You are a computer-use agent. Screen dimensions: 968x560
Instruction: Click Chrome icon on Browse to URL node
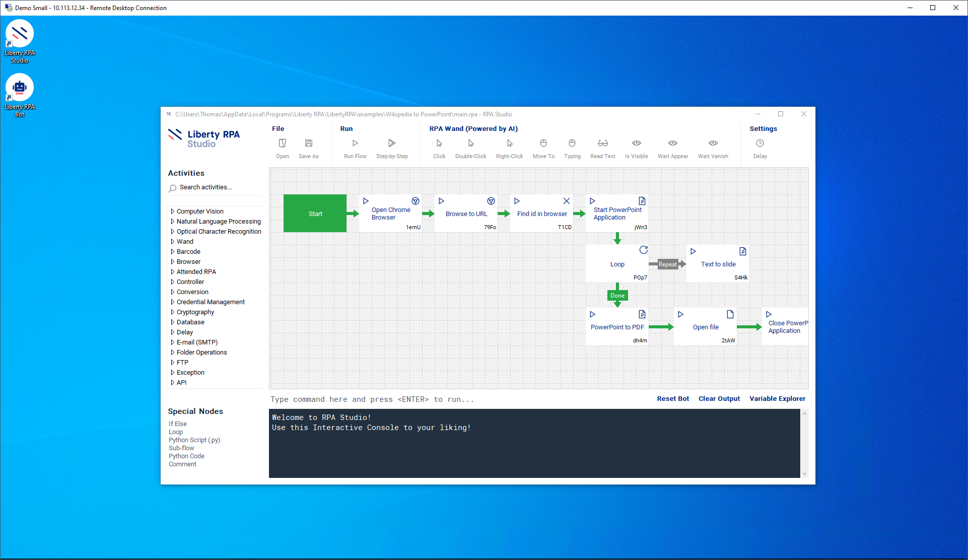click(491, 201)
